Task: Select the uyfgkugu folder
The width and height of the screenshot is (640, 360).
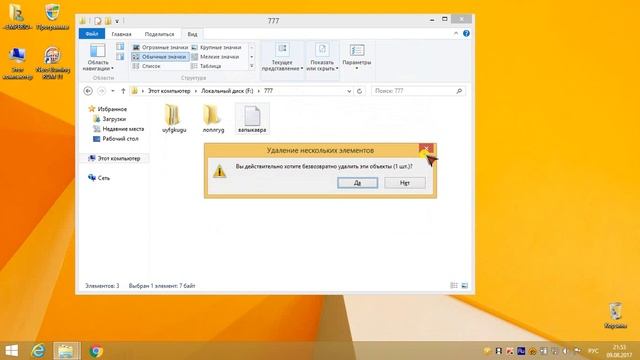Action: coord(174,118)
